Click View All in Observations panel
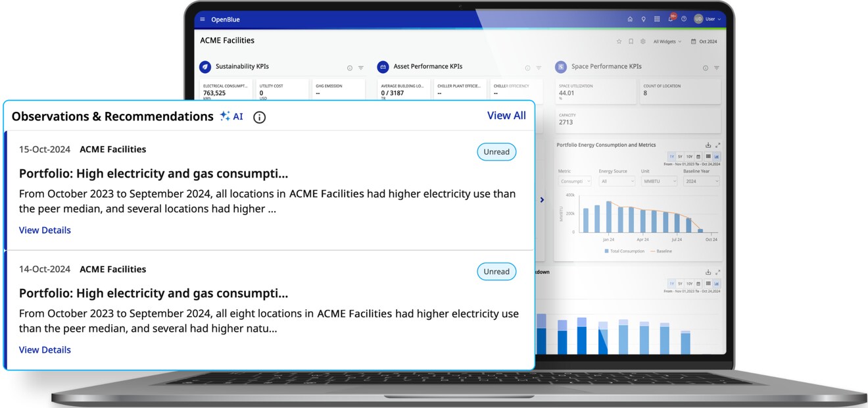The image size is (868, 408). [x=506, y=116]
